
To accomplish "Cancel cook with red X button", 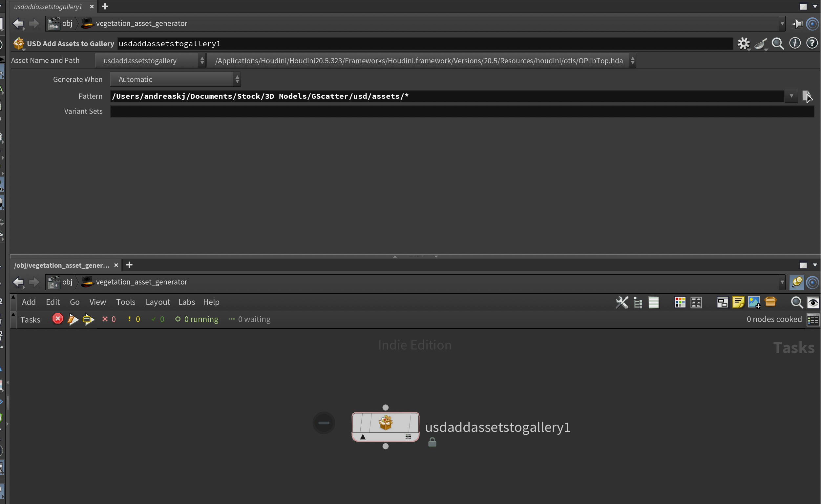I will coord(57,319).
